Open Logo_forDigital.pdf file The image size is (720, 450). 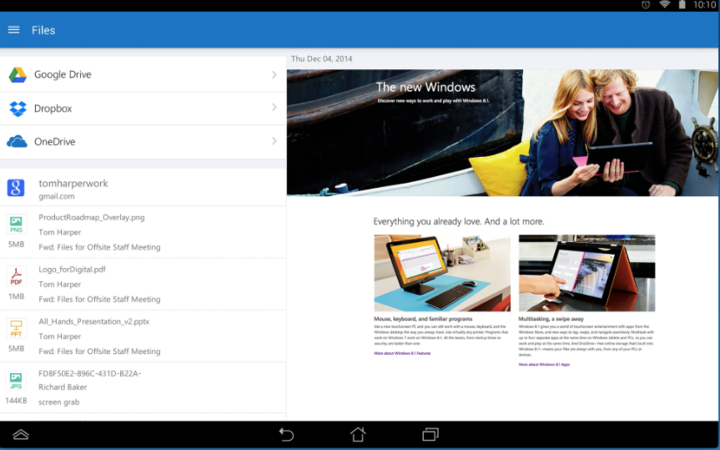click(x=143, y=284)
